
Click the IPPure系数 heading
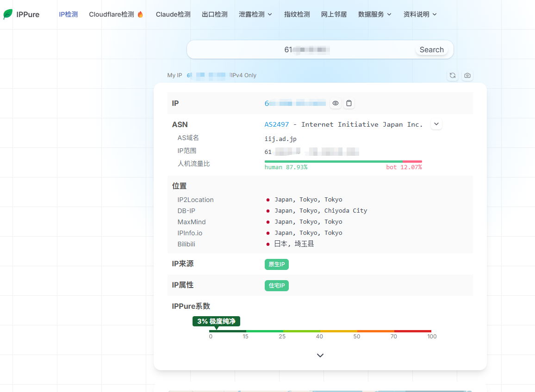coord(191,306)
